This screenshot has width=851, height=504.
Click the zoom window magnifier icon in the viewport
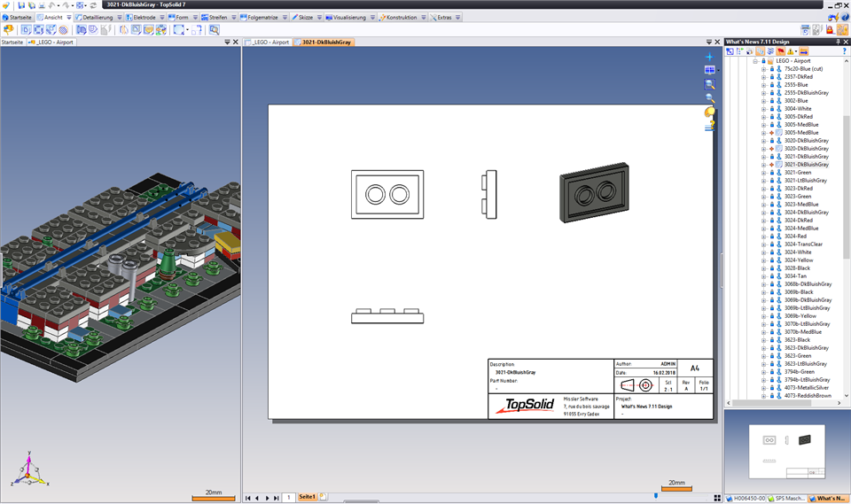pyautogui.click(x=709, y=84)
